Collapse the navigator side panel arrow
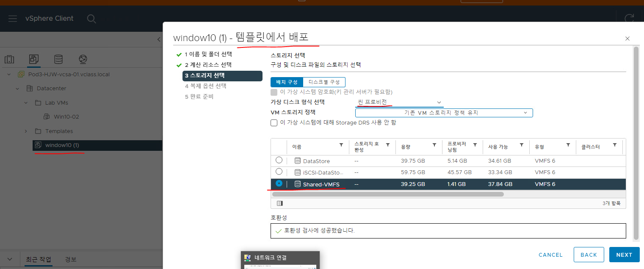This screenshot has width=644, height=269. click(x=159, y=39)
